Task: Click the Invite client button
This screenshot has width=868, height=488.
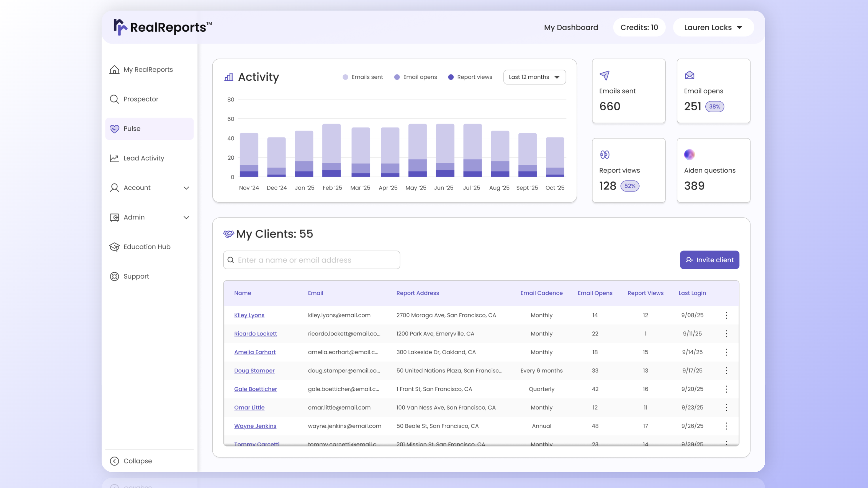Action: click(709, 260)
